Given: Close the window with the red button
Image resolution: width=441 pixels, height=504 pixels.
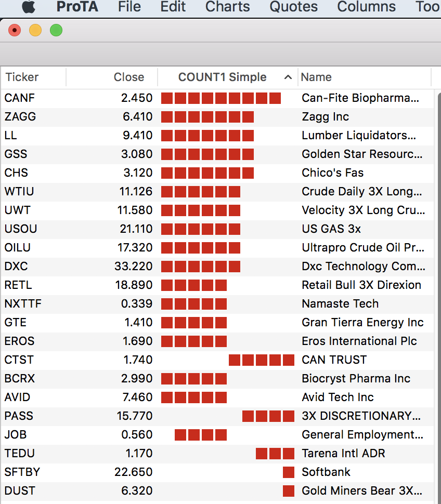Looking at the screenshot, I should coord(15,31).
